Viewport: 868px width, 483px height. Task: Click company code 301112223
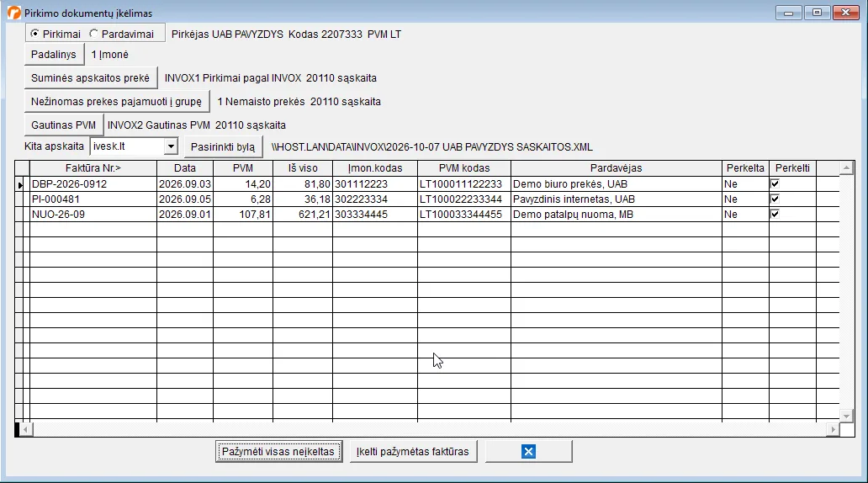point(375,184)
